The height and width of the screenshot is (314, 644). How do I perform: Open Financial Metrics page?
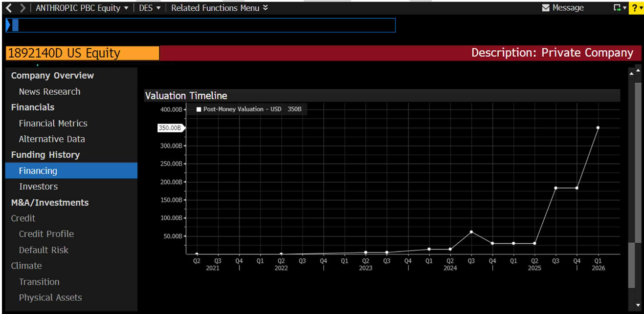[53, 124]
